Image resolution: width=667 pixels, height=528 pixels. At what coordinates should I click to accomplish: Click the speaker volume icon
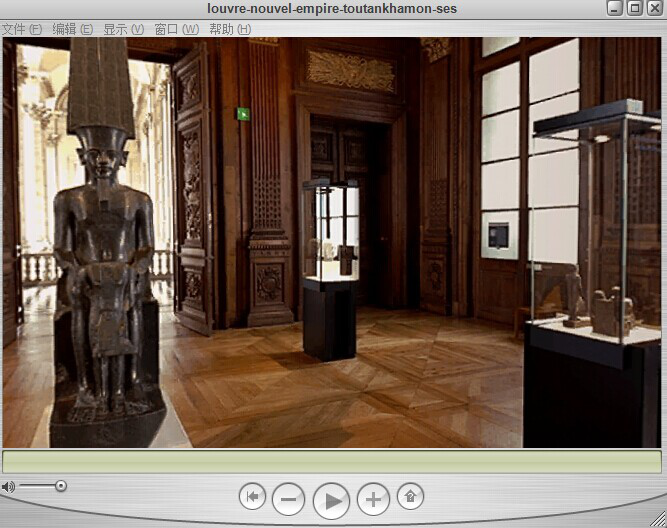point(8,486)
